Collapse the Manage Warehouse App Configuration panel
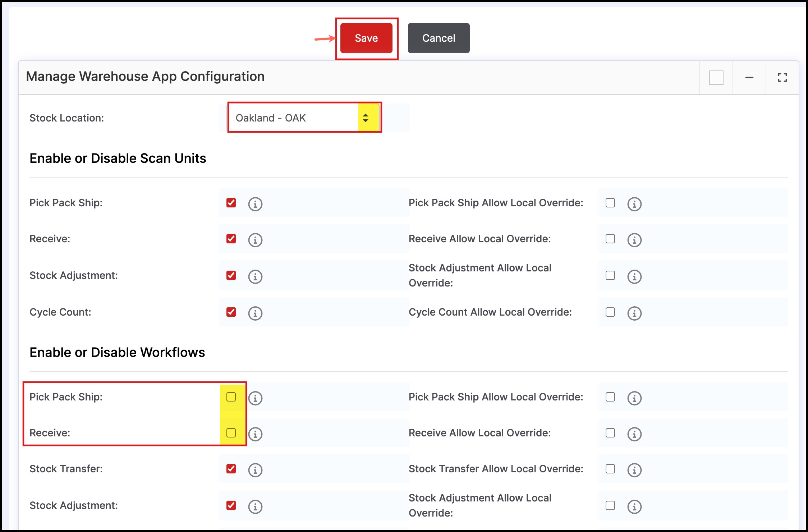 coord(749,78)
